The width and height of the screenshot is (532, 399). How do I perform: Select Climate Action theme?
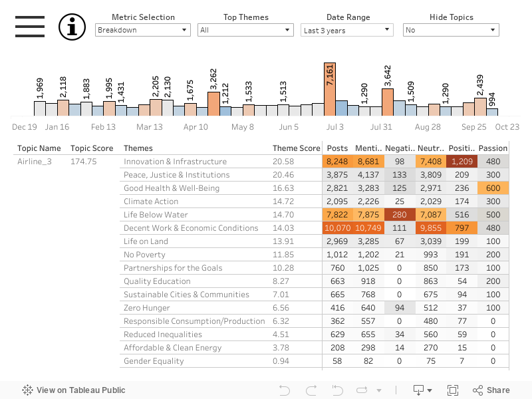point(151,201)
